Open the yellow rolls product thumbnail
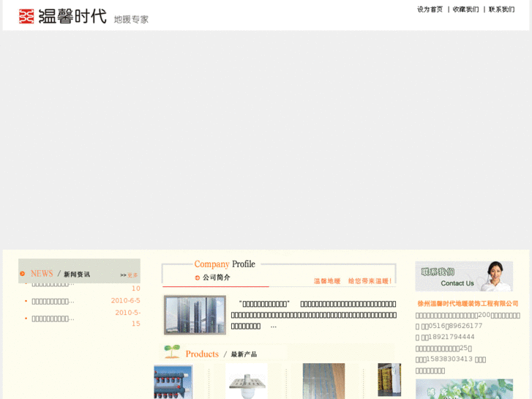The image size is (532, 399). 389,380
